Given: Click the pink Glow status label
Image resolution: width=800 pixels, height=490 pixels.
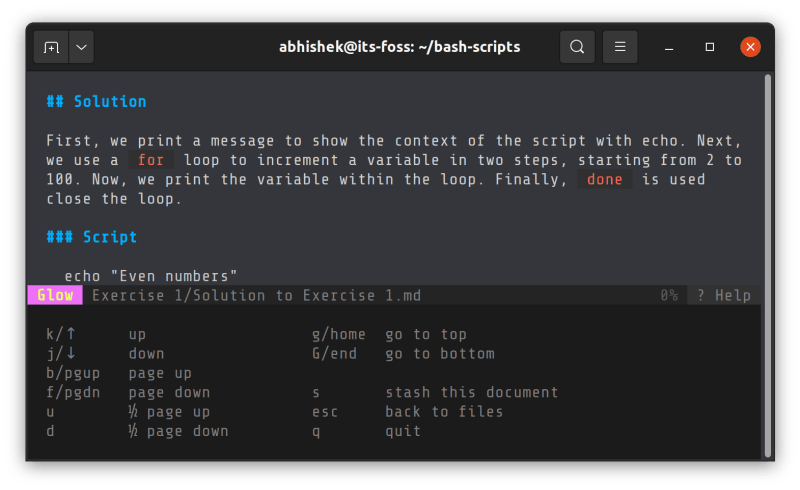Looking at the screenshot, I should coord(55,295).
